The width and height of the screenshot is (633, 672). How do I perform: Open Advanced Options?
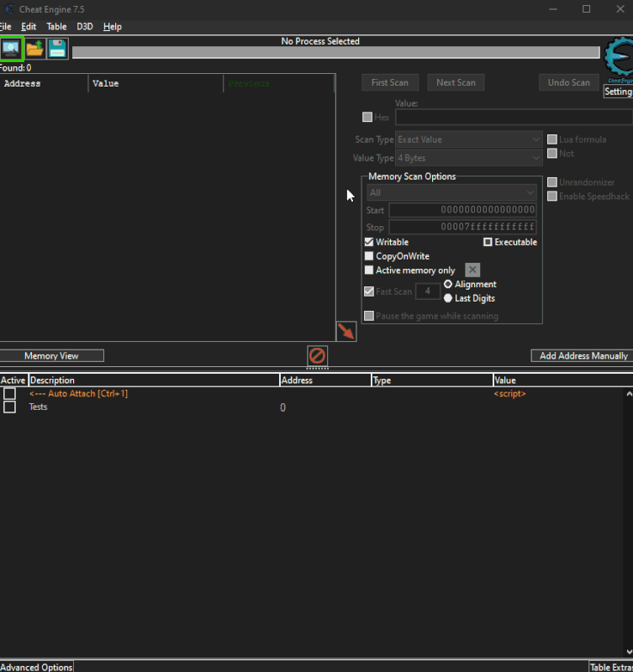[36, 667]
